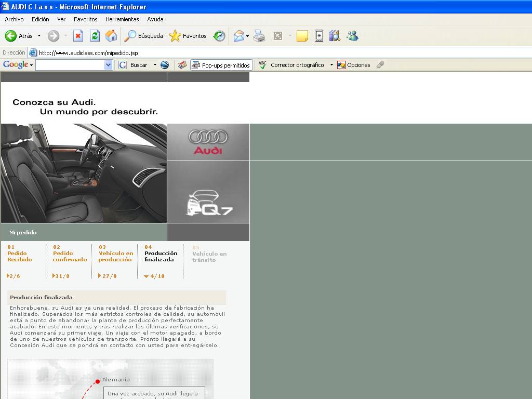Select step 01 Pedido Recibido
The height and width of the screenshot is (399, 532).
(x=20, y=254)
